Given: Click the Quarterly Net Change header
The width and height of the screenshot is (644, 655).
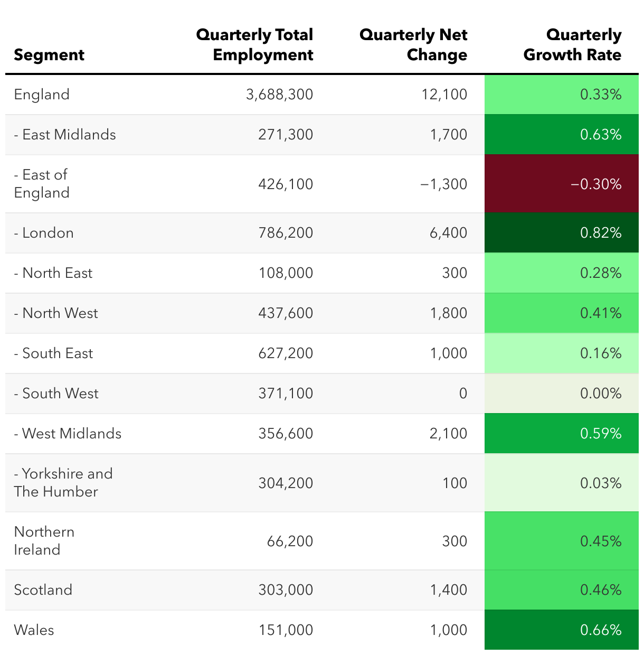Looking at the screenshot, I should click(x=413, y=45).
